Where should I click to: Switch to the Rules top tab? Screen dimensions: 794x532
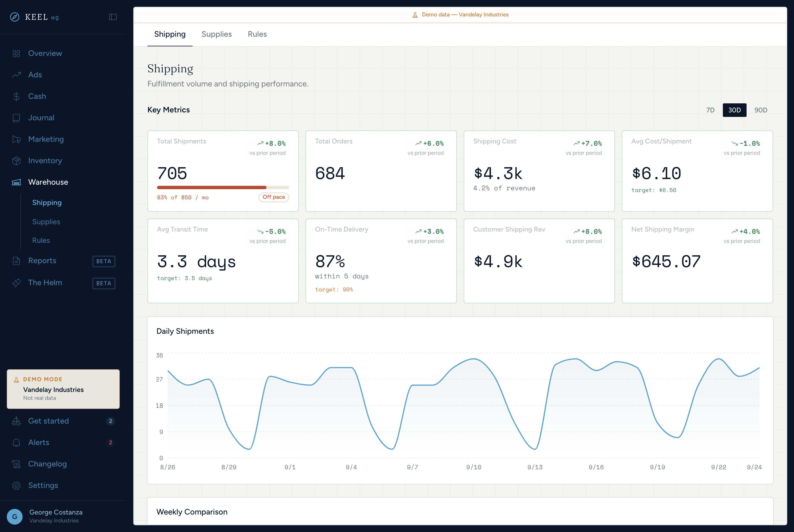point(258,34)
